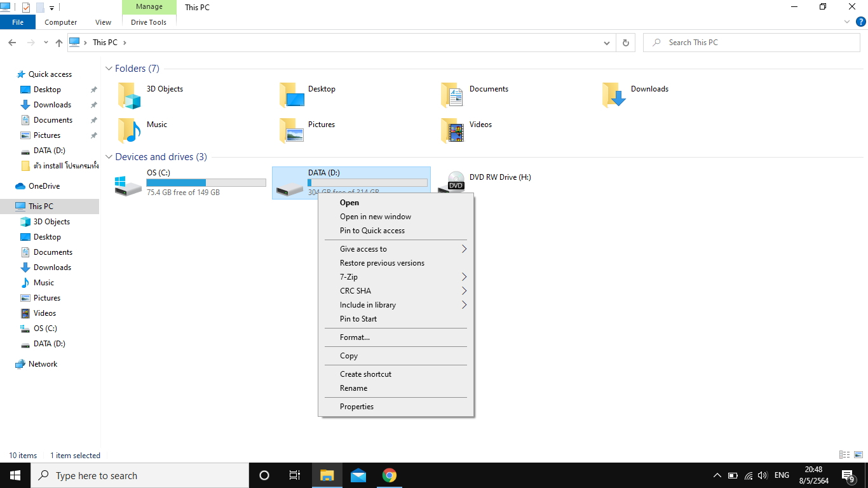This screenshot has height=488, width=868.
Task: Open the Documents folder icon in Folders
Action: (x=453, y=95)
